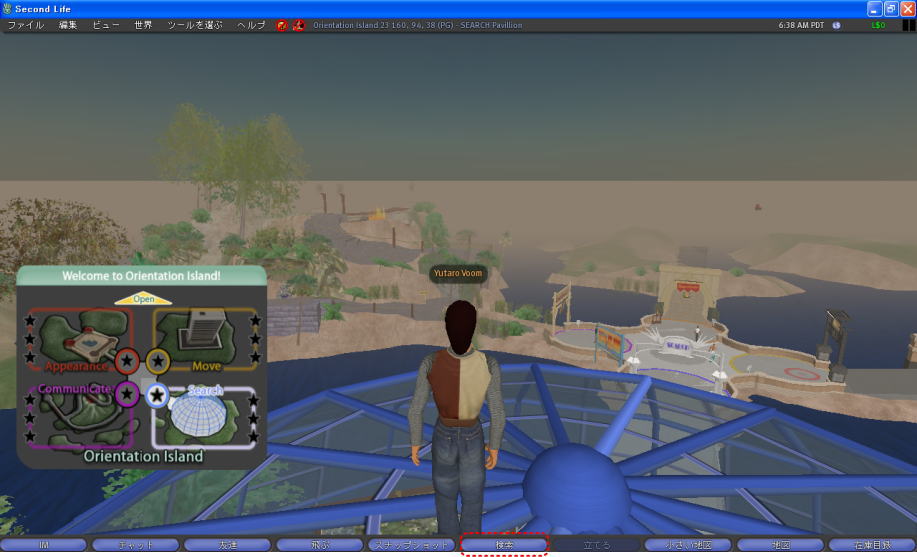The width and height of the screenshot is (917, 557).
Task: Click the first red restriction icon in the menu bar
Action: 282,25
